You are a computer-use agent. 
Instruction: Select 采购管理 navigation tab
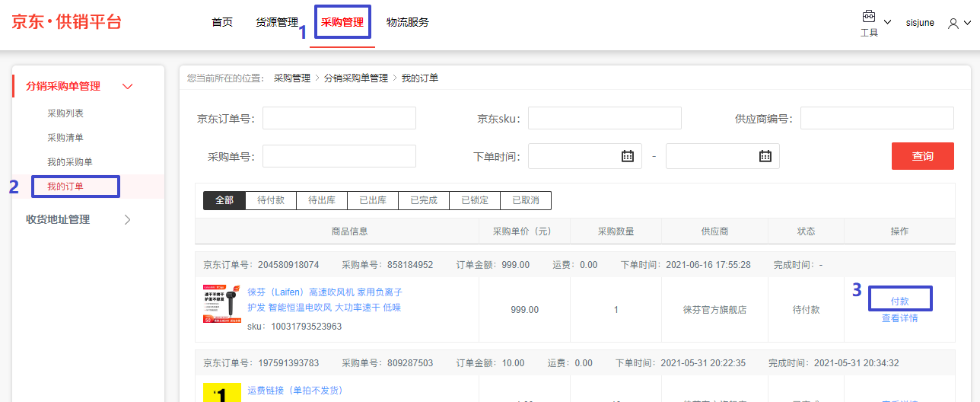click(x=342, y=22)
